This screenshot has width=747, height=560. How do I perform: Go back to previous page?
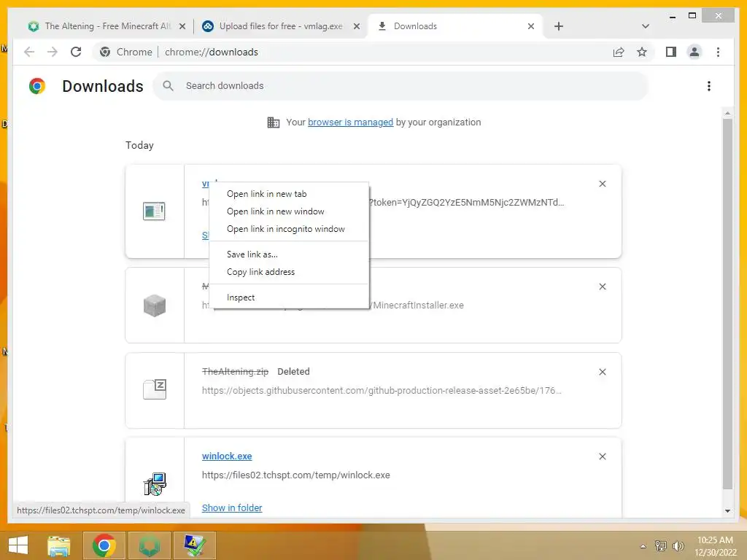[29, 52]
